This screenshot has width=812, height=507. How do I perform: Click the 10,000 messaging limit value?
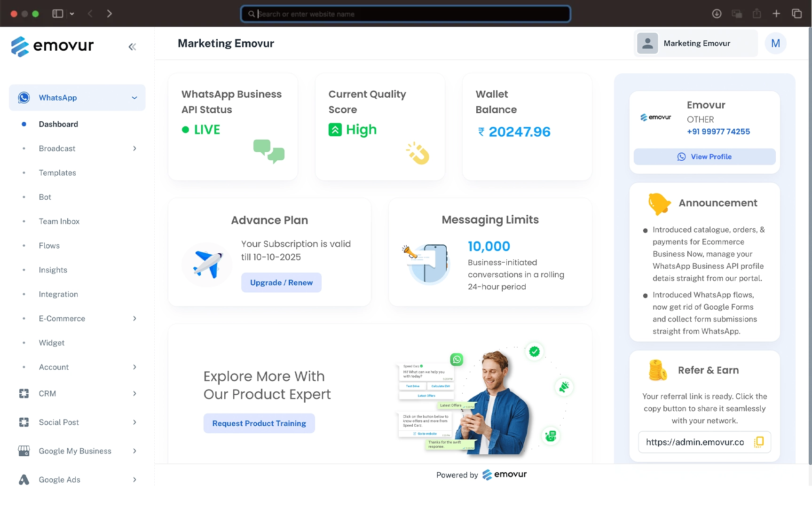489,246
